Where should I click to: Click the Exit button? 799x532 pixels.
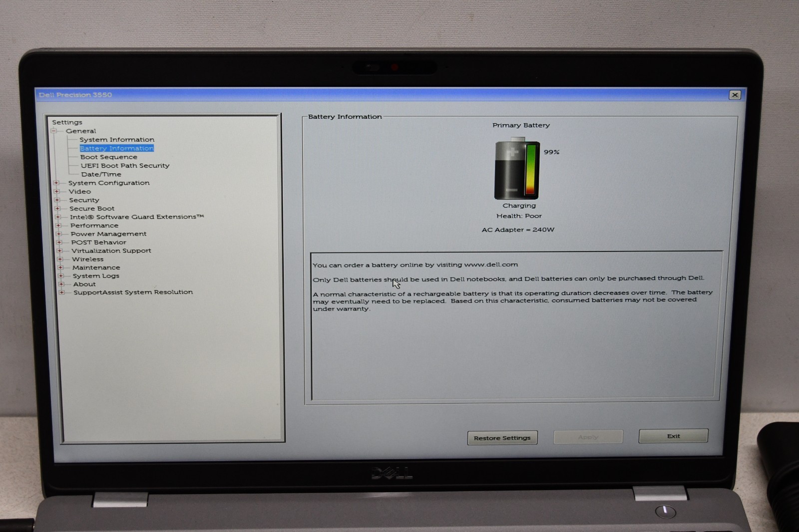point(673,436)
